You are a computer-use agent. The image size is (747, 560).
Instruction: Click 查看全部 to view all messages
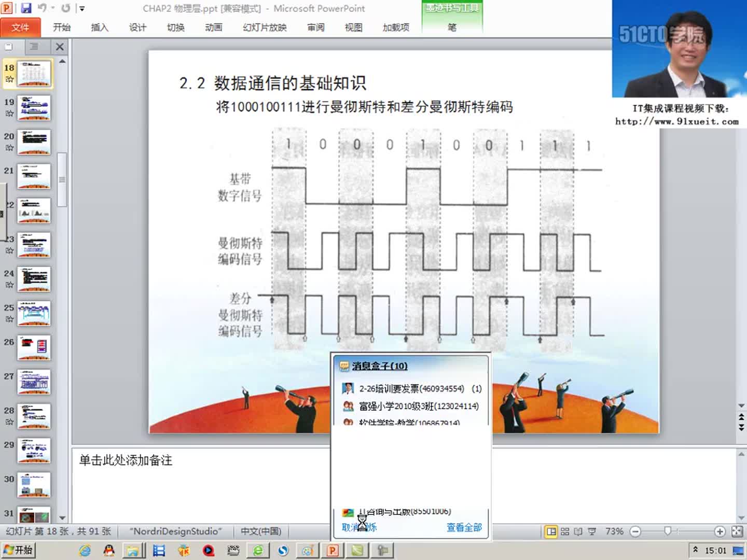464,527
